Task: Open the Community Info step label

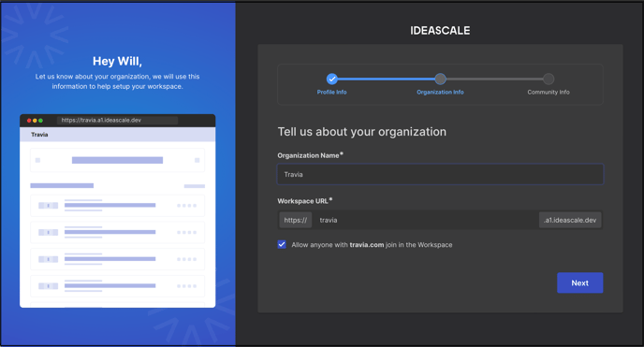Action: [x=549, y=93]
